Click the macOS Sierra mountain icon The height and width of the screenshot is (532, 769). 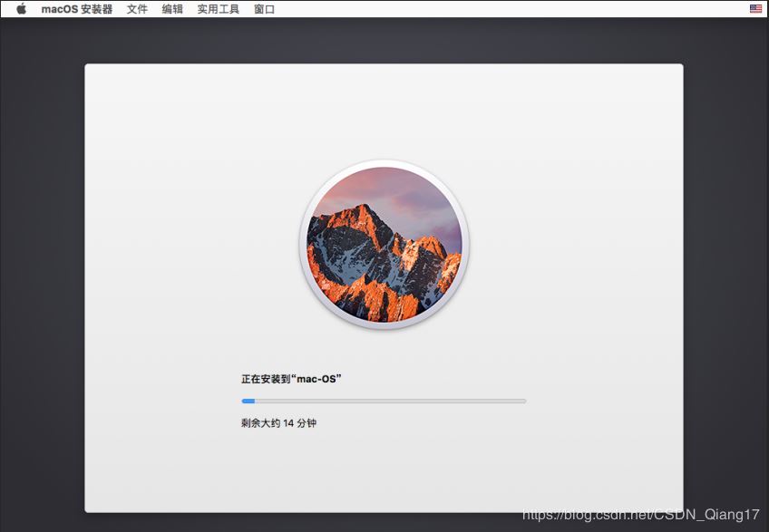(x=384, y=245)
